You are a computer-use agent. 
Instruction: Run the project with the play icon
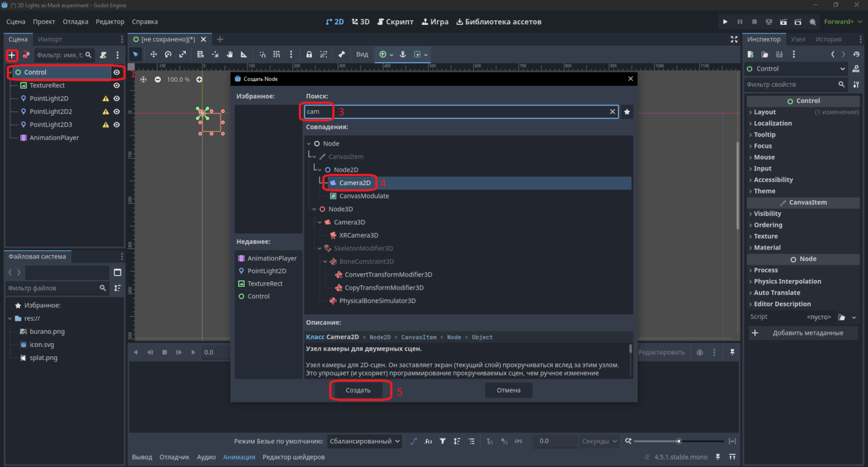click(x=725, y=21)
